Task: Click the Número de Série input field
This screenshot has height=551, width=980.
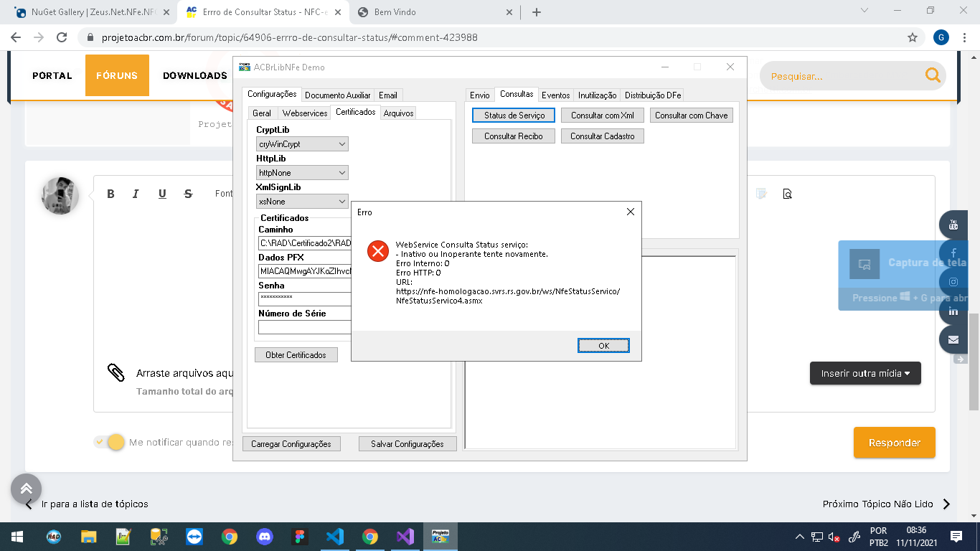Action: (305, 327)
